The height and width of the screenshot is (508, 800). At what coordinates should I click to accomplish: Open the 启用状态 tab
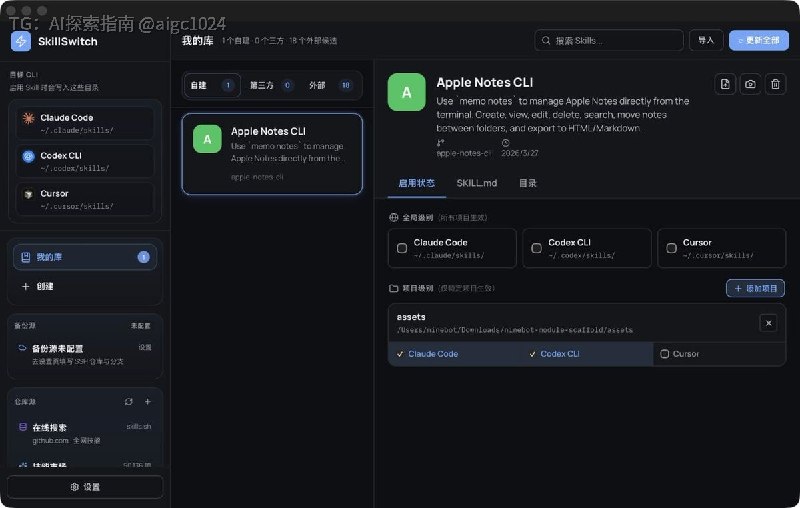tap(416, 183)
